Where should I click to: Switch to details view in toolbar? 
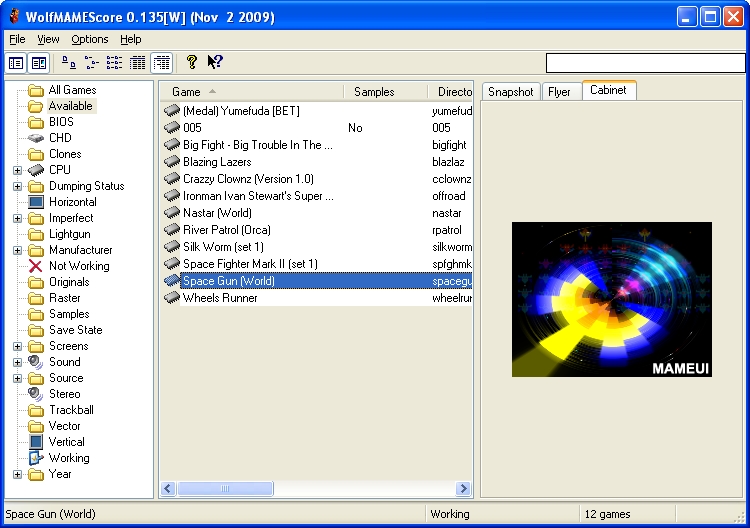(x=138, y=63)
